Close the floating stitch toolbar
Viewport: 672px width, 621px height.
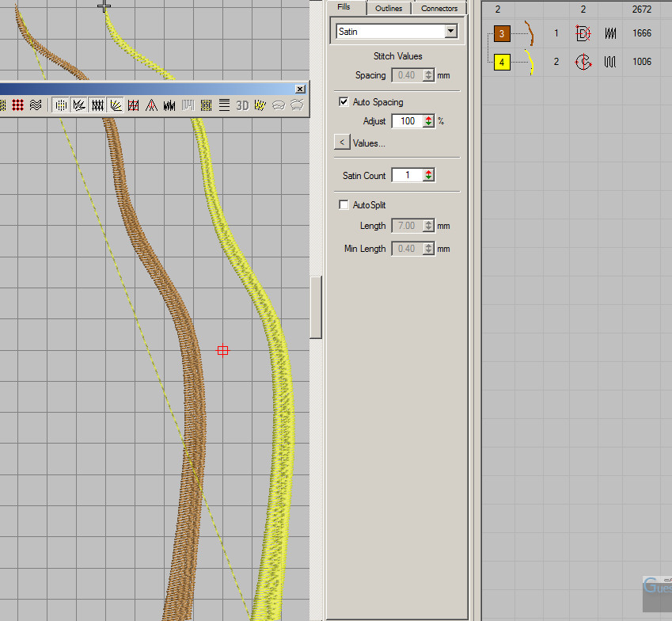click(x=300, y=89)
